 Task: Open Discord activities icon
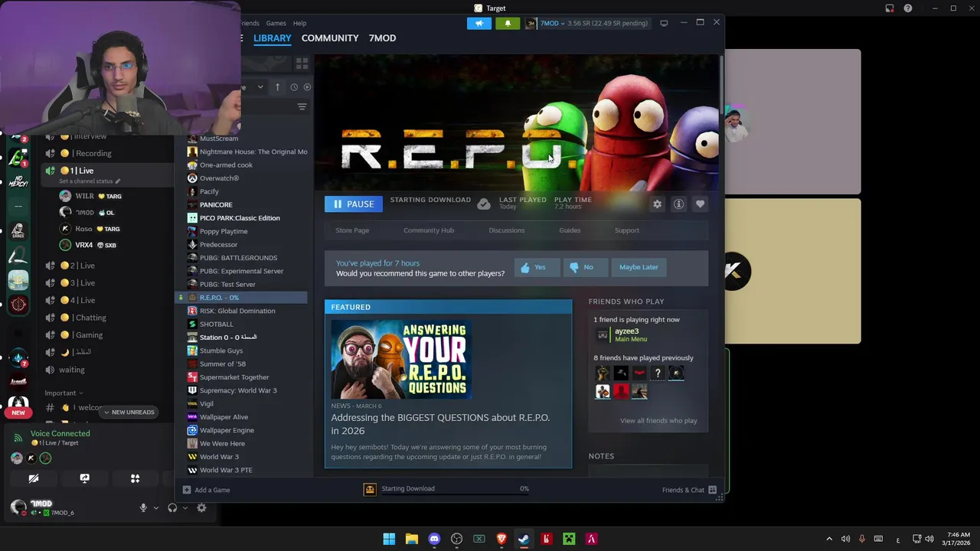[136, 478]
